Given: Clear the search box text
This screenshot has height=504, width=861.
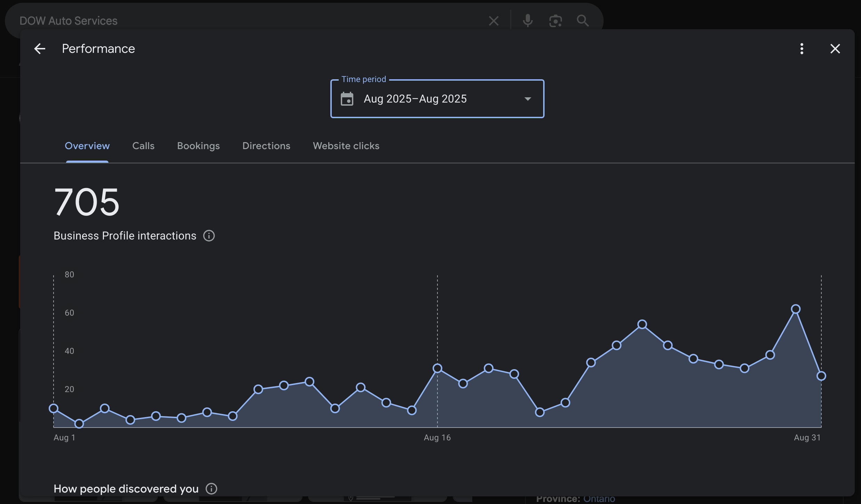Looking at the screenshot, I should (493, 21).
